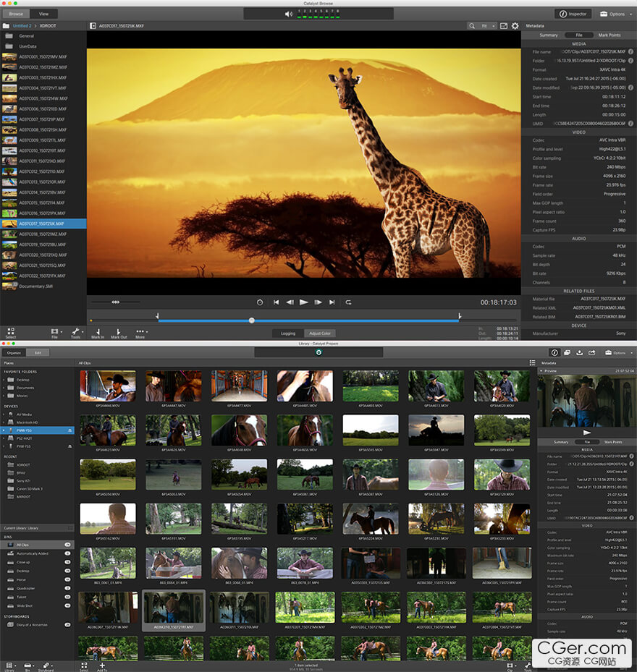Viewport: 637px width, 672px height.
Task: Open the Mark Points tab in Catalyst Prepare
Action: point(613,442)
